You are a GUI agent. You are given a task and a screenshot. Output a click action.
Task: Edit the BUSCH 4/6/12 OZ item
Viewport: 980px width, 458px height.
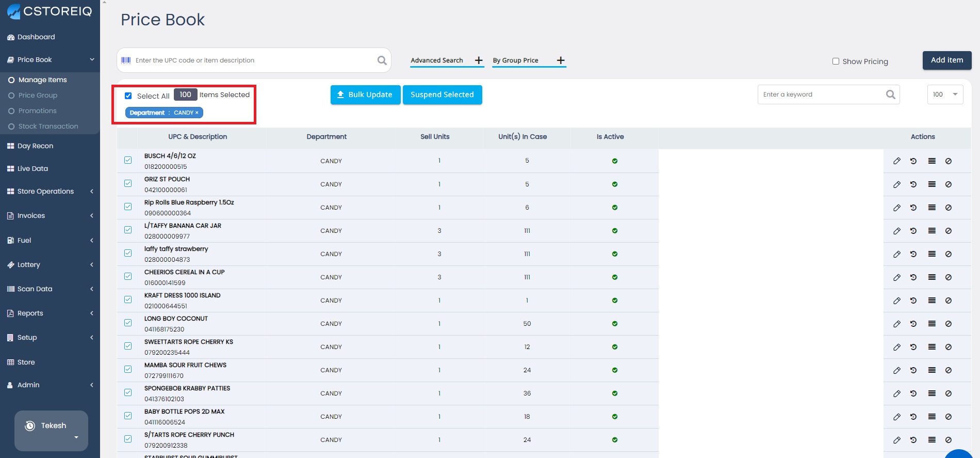click(x=897, y=161)
